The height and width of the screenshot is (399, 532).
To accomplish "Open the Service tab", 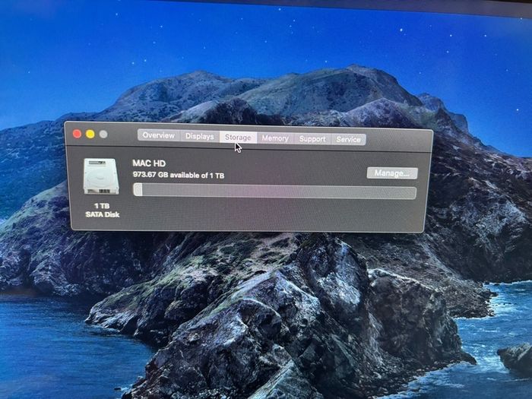I will tap(348, 139).
